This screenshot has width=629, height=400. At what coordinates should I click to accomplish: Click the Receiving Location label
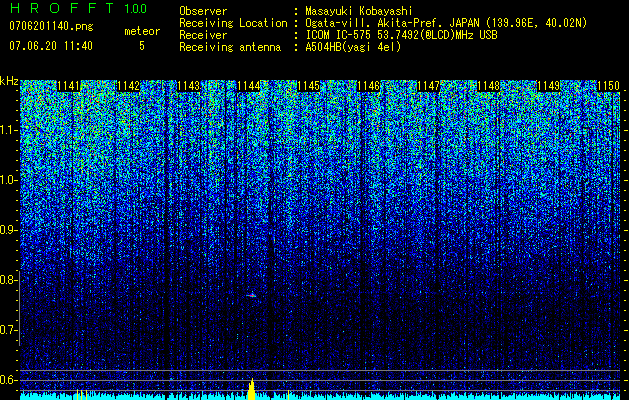233,23
